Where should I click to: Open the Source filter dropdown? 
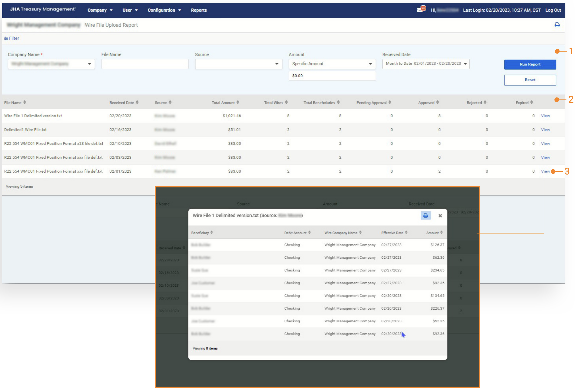pos(238,64)
